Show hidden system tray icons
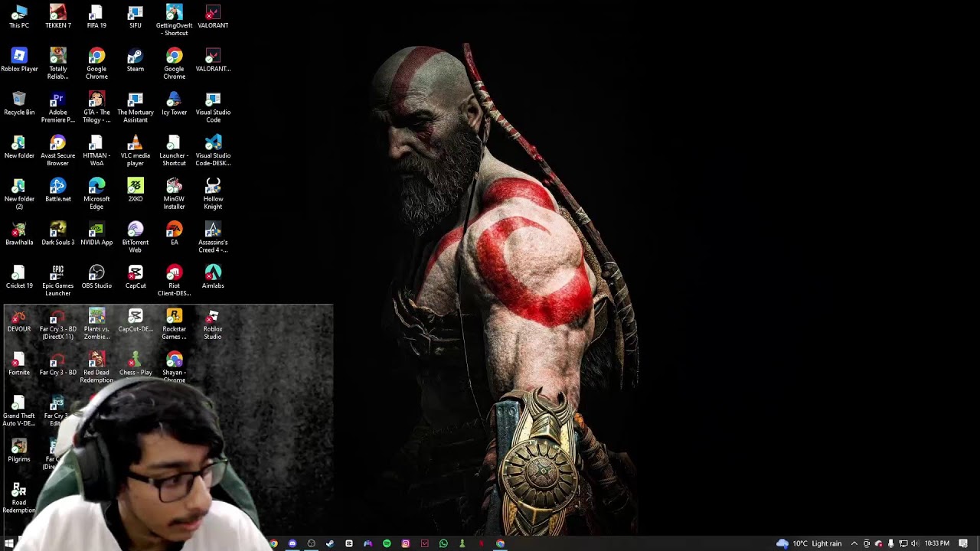This screenshot has height=551, width=980. (854, 543)
